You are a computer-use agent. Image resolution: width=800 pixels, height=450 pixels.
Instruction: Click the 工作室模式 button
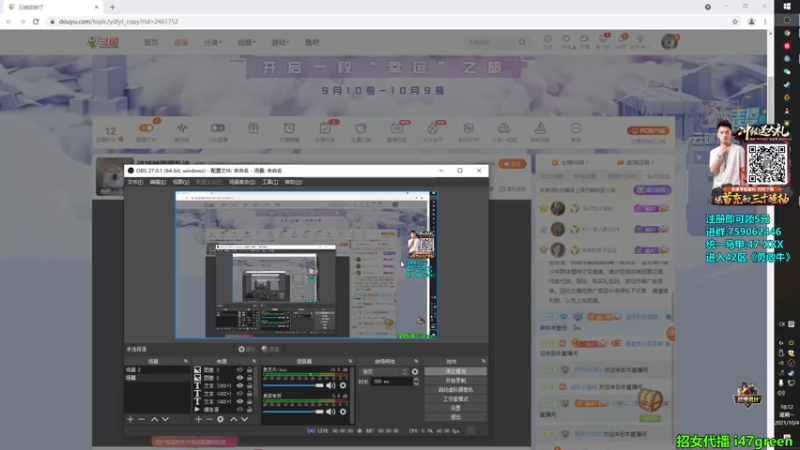click(x=455, y=399)
